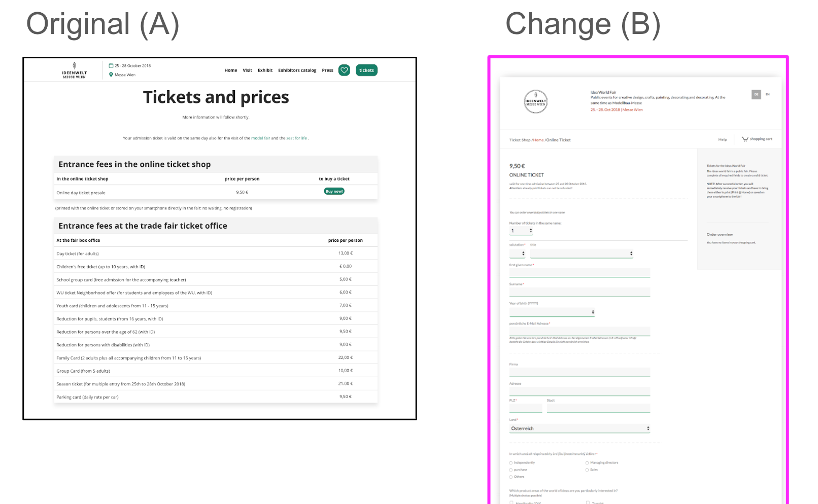The image size is (818, 504).
Task: Switch language with the DE button
Action: (x=756, y=94)
